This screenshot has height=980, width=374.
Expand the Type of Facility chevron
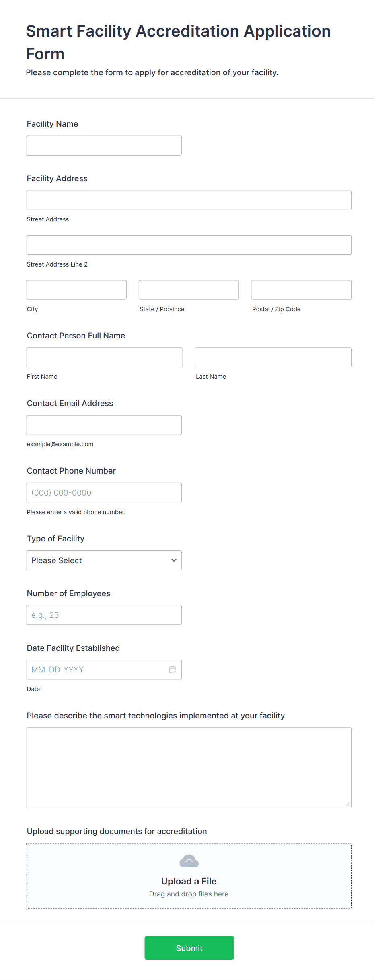pyautogui.click(x=174, y=560)
